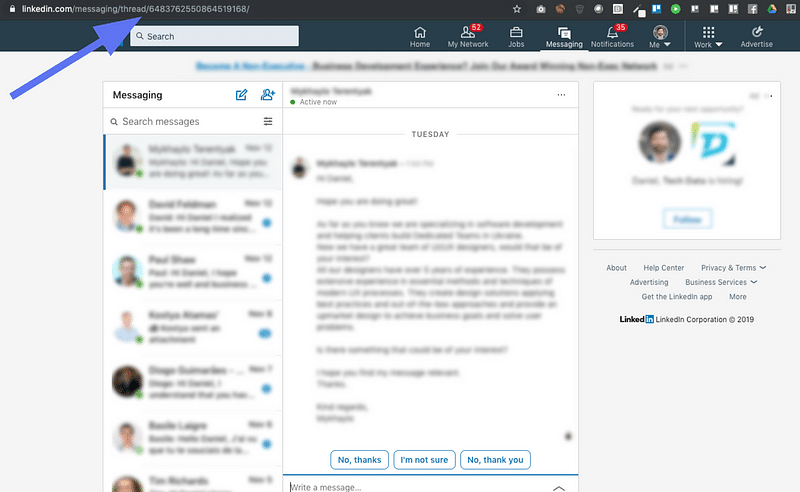Viewport: 800px width, 492px height.
Task: Open the ad card options dots
Action: point(769,96)
